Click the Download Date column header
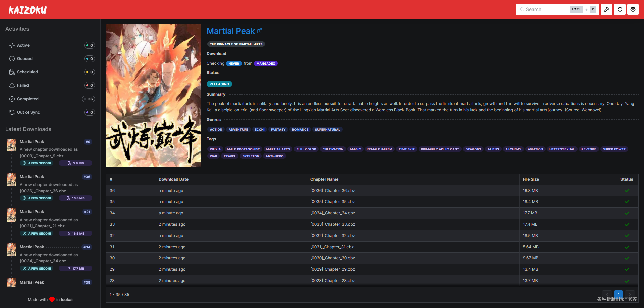 pyautogui.click(x=231, y=179)
